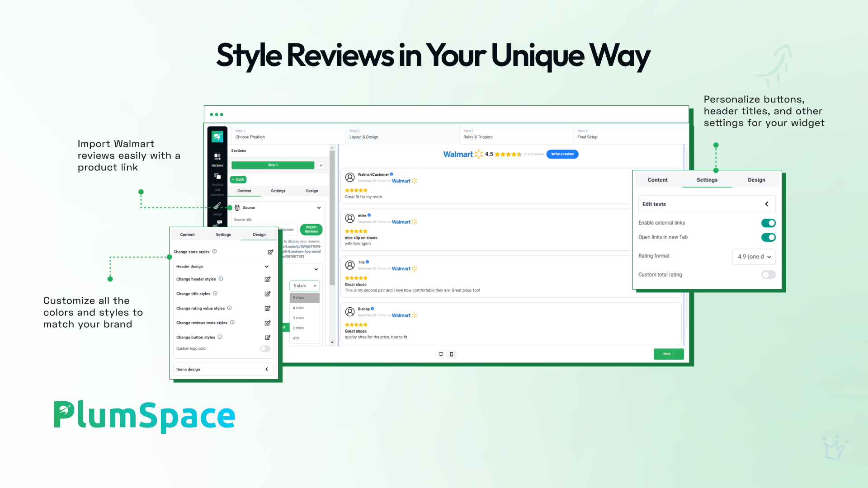Image resolution: width=868 pixels, height=488 pixels.
Task: Collapse the Header design section
Action: click(267, 267)
